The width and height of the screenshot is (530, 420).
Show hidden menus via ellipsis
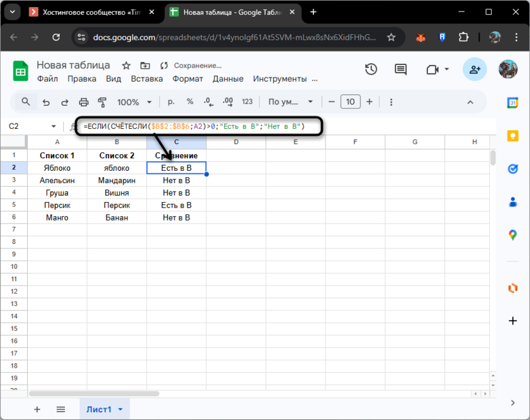click(x=315, y=79)
